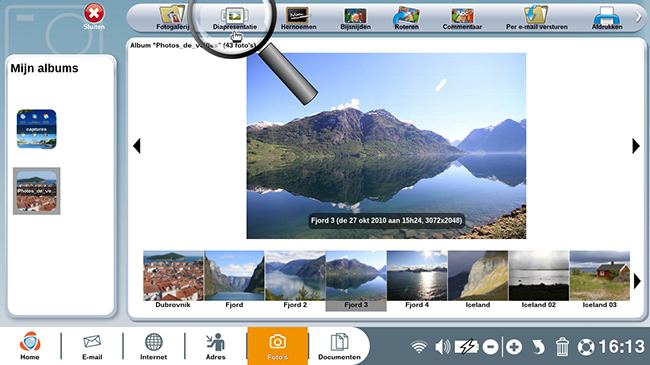650x365 pixels.
Task: Choose the Bijsnijden crop tool
Action: pos(355,19)
